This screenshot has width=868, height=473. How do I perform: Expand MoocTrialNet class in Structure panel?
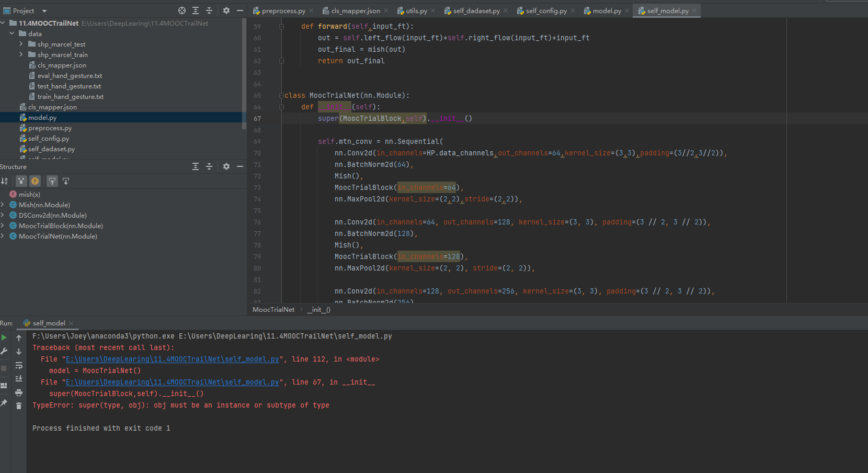click(x=3, y=236)
